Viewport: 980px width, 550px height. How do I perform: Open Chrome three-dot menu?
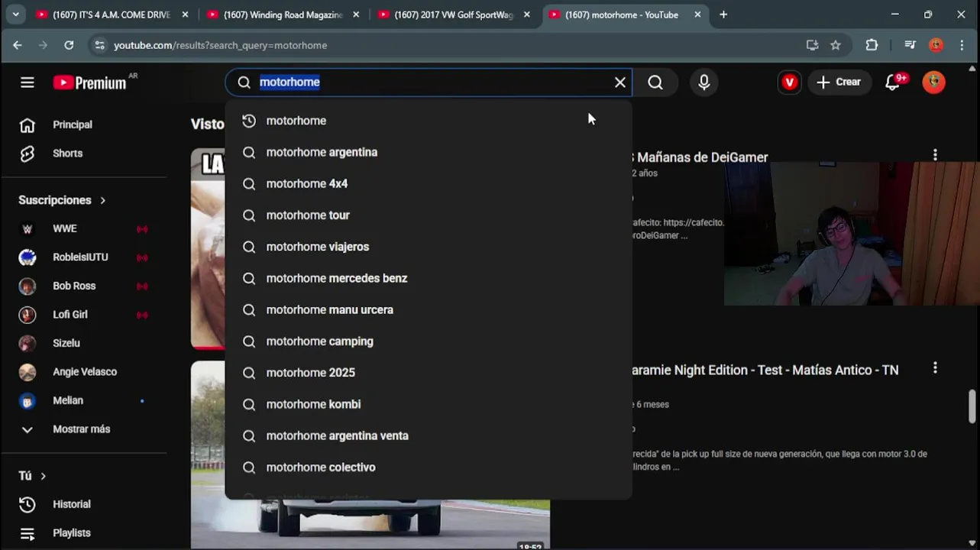(962, 45)
